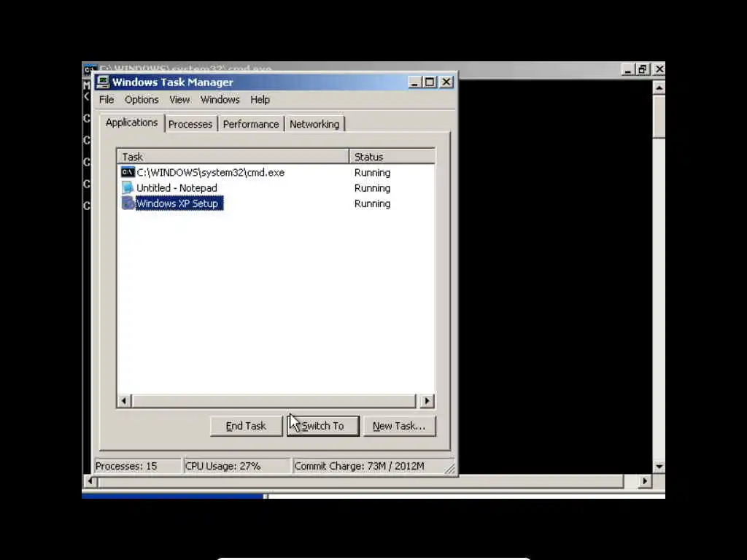Close the Task Manager window

tap(446, 82)
